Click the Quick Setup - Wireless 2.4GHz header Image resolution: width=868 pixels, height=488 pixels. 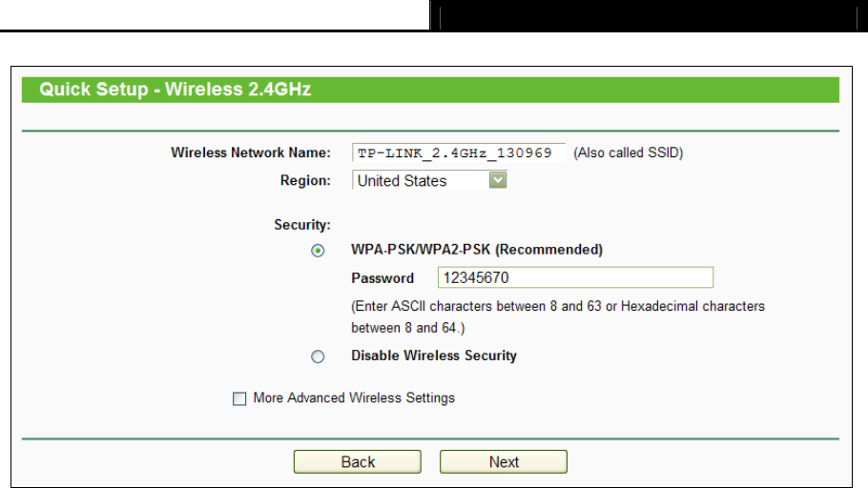(176, 91)
